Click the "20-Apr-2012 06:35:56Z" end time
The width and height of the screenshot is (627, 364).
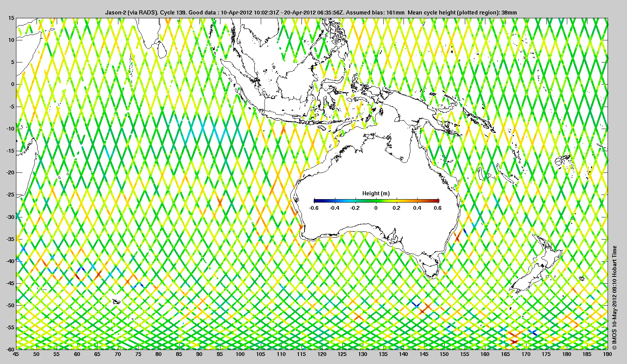(x=314, y=12)
